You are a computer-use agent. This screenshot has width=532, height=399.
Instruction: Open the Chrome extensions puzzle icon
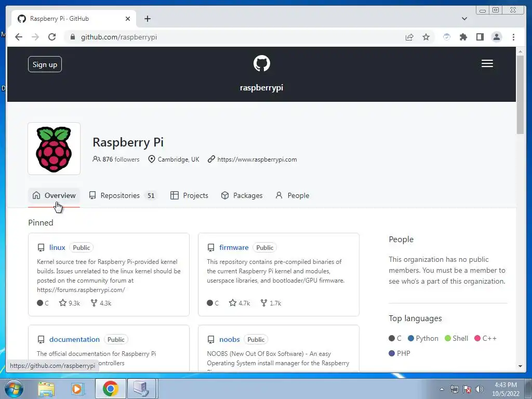[x=463, y=37]
